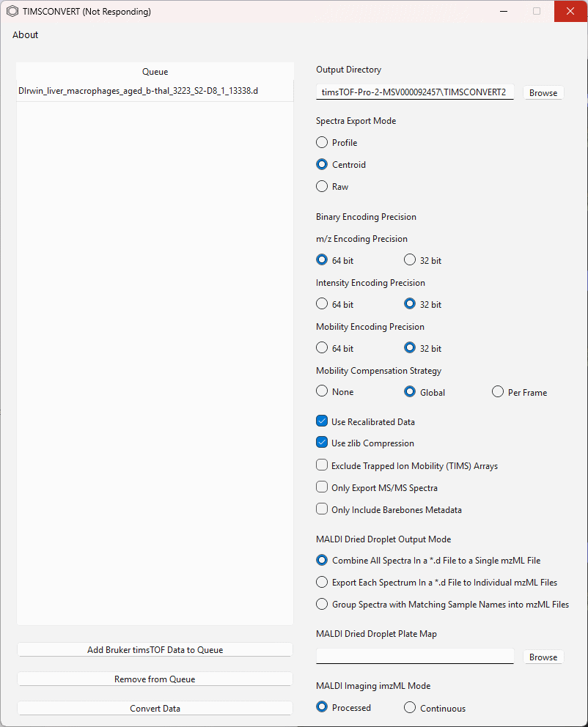Click the Output Directory path field
588x727 pixels.
(x=414, y=92)
